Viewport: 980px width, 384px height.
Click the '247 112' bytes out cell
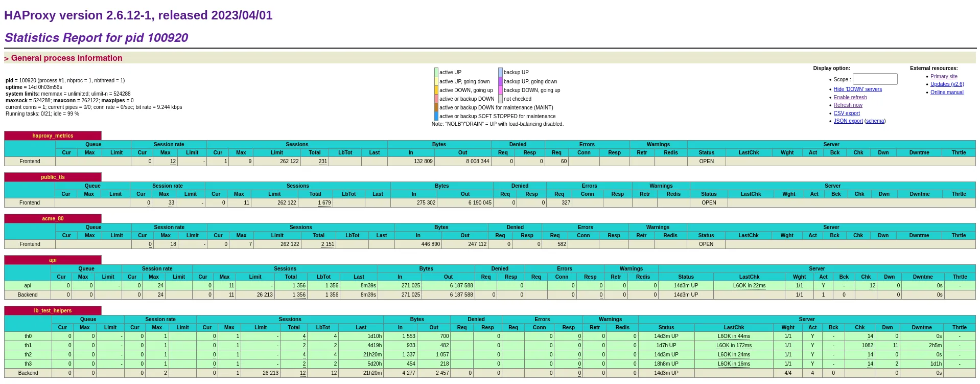tap(465, 244)
